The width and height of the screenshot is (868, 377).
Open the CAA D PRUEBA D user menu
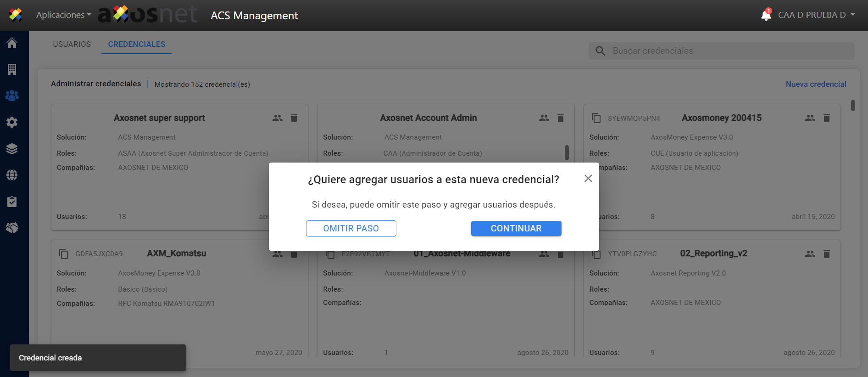point(816,15)
